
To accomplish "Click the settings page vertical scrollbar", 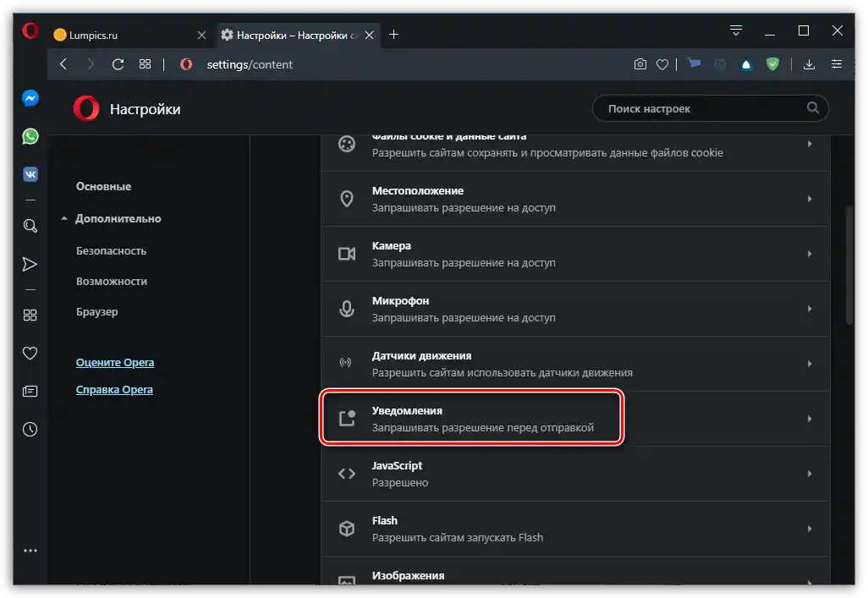I will point(849,266).
